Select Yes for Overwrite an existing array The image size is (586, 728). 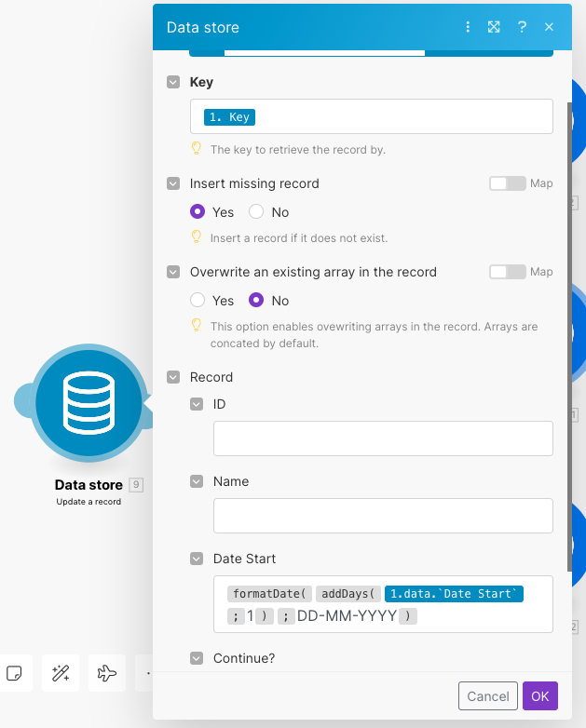(x=198, y=300)
